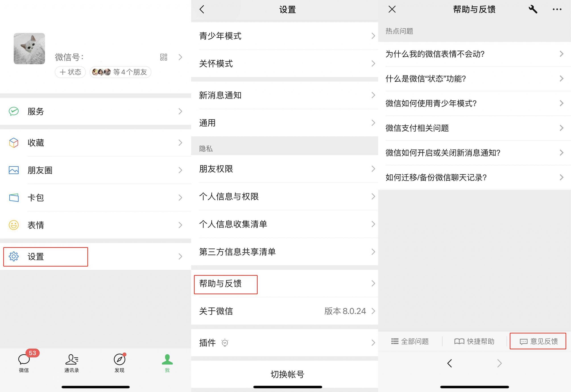Open 关于微信 version 8.0.24 row
The height and width of the screenshot is (392, 571).
tap(285, 311)
